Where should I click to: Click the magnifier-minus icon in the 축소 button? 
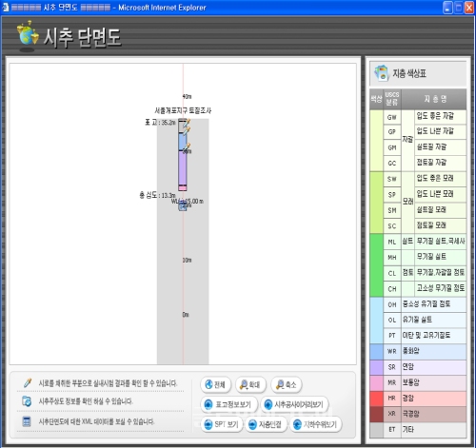coord(280,384)
